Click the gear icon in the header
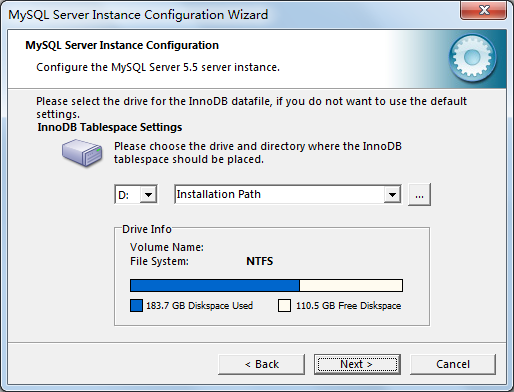514x392 pixels. (472, 58)
